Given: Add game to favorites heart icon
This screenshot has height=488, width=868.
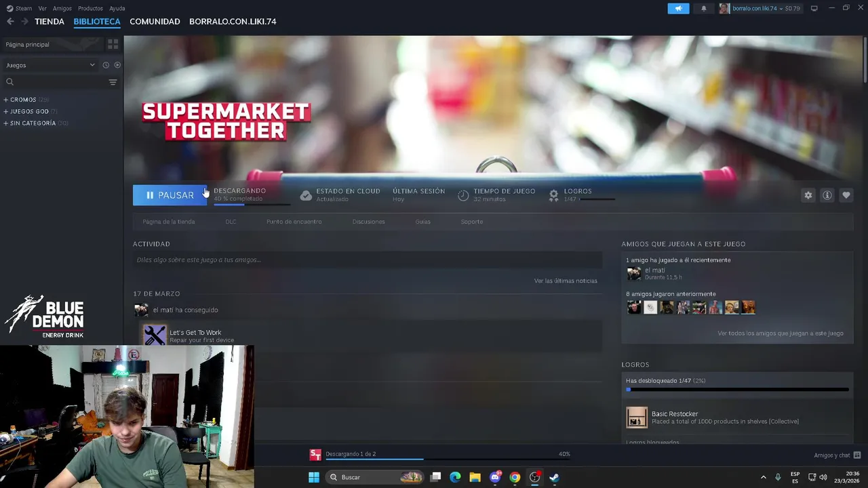Looking at the screenshot, I should point(846,195).
